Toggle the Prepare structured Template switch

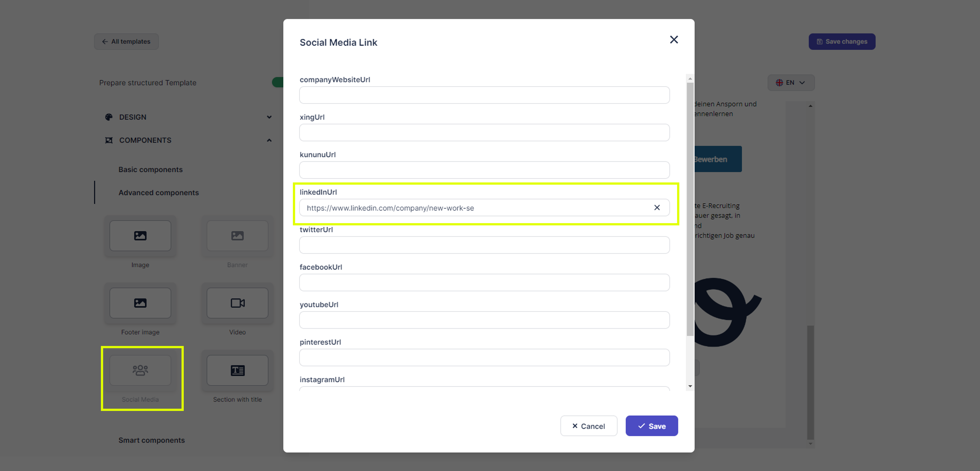coord(278,83)
